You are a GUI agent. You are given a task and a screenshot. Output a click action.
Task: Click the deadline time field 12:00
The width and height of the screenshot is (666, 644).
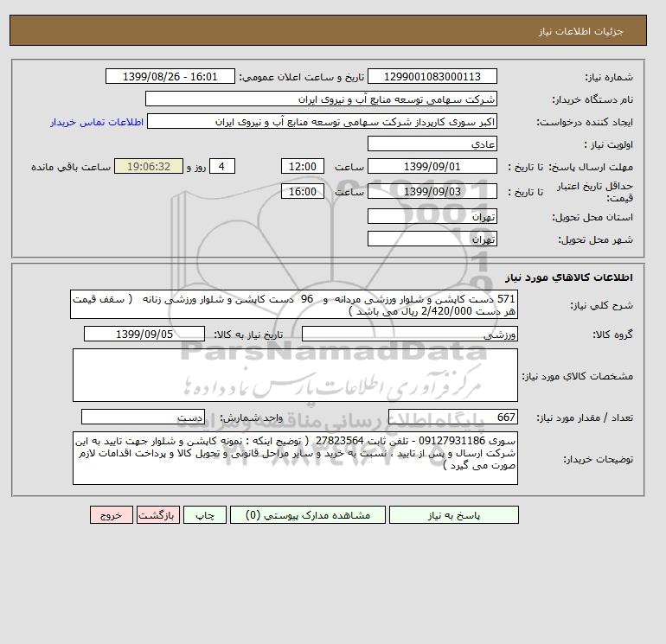click(x=303, y=167)
